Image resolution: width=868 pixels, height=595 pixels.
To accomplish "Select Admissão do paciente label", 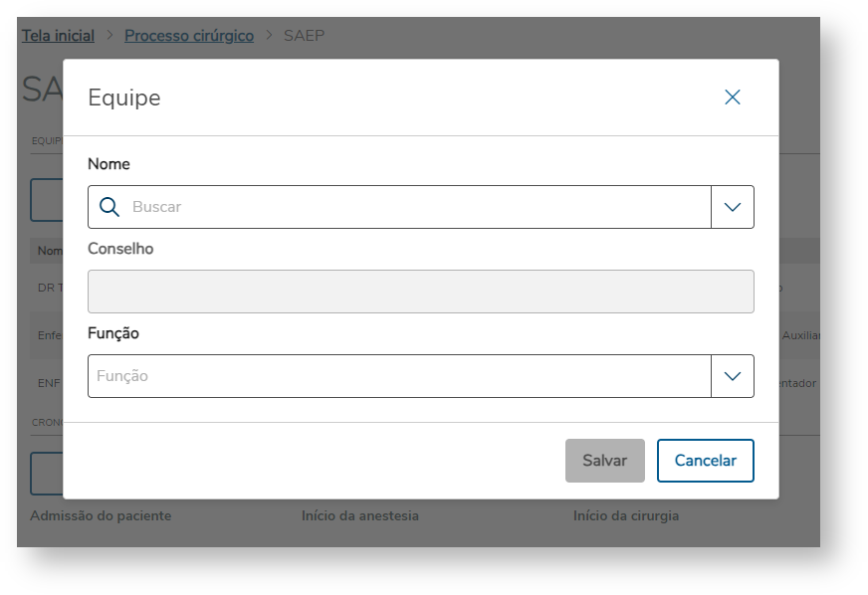I will click(x=101, y=515).
